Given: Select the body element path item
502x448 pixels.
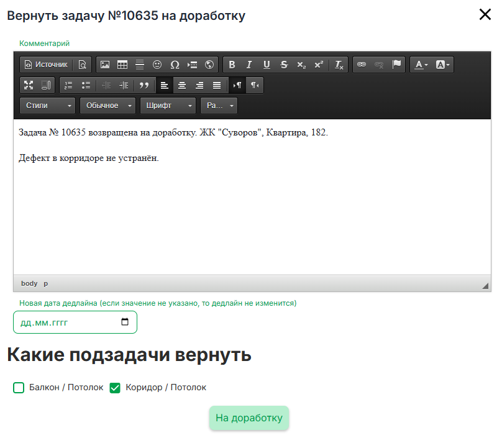Looking at the screenshot, I should [x=29, y=283].
